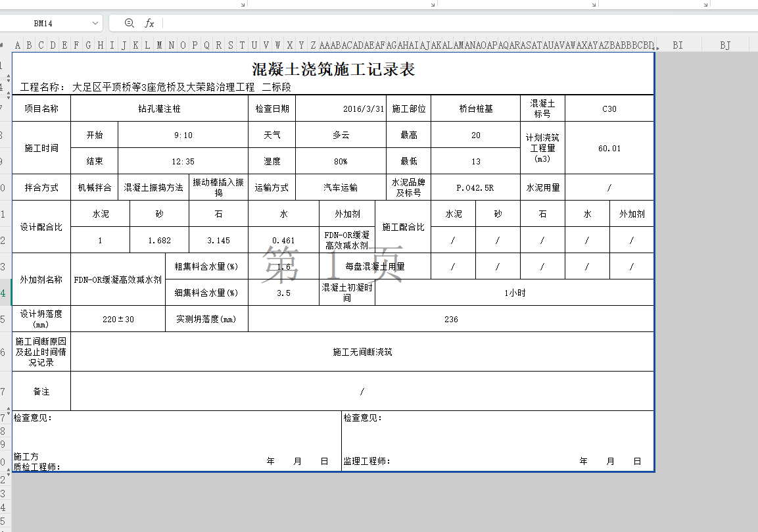758x532 pixels.
Task: Expand the Name Box dropdown arrow
Action: [95, 23]
